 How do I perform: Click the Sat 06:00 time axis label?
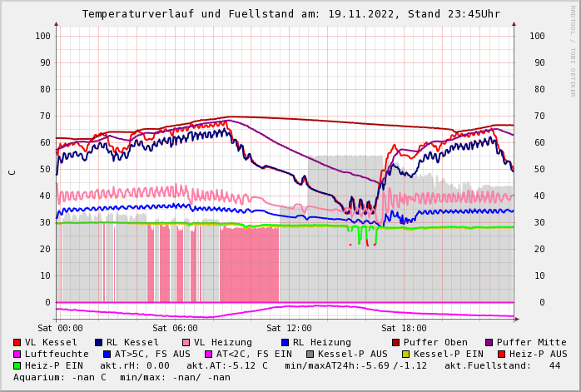tap(174, 328)
